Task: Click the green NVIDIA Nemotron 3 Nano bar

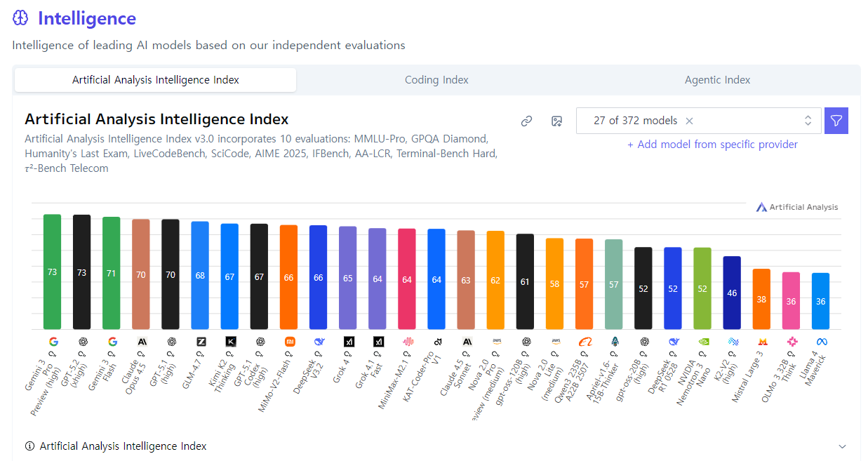Action: click(x=702, y=288)
